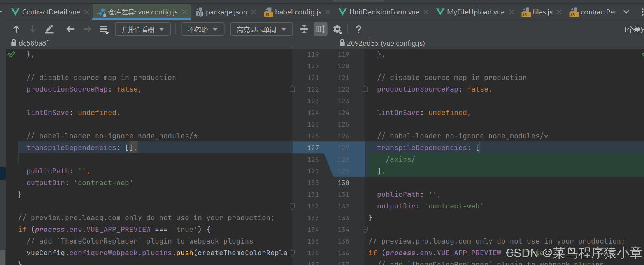Open help question mark icon
Screen dimensions: 644x265
(358, 29)
